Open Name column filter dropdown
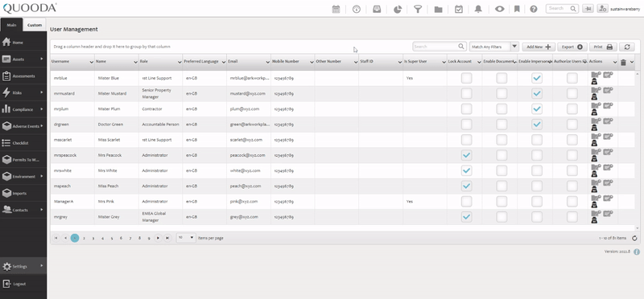This screenshot has height=299, width=644. (x=135, y=62)
